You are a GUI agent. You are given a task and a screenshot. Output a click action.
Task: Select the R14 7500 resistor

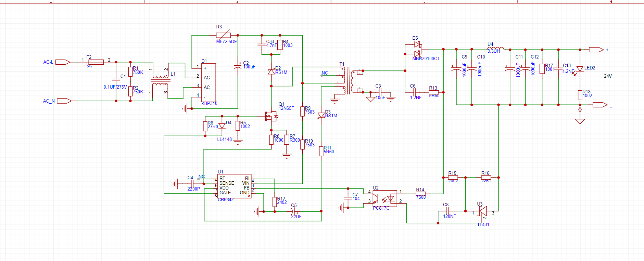(421, 194)
